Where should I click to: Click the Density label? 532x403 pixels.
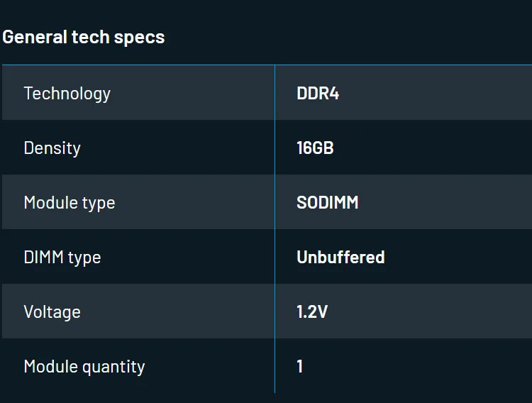pos(52,148)
